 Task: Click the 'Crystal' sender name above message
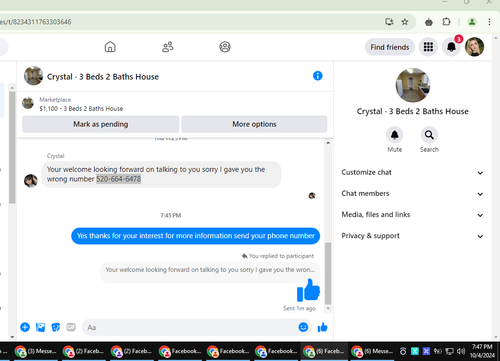click(55, 156)
